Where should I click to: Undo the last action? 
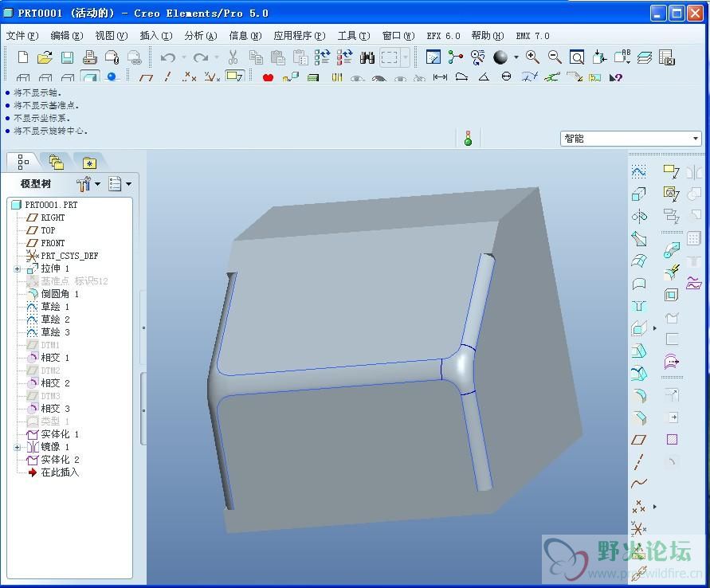pos(168,57)
